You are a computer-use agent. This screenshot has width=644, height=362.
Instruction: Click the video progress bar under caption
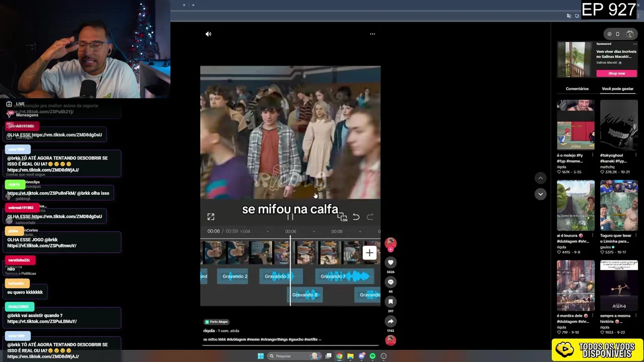click(x=290, y=345)
